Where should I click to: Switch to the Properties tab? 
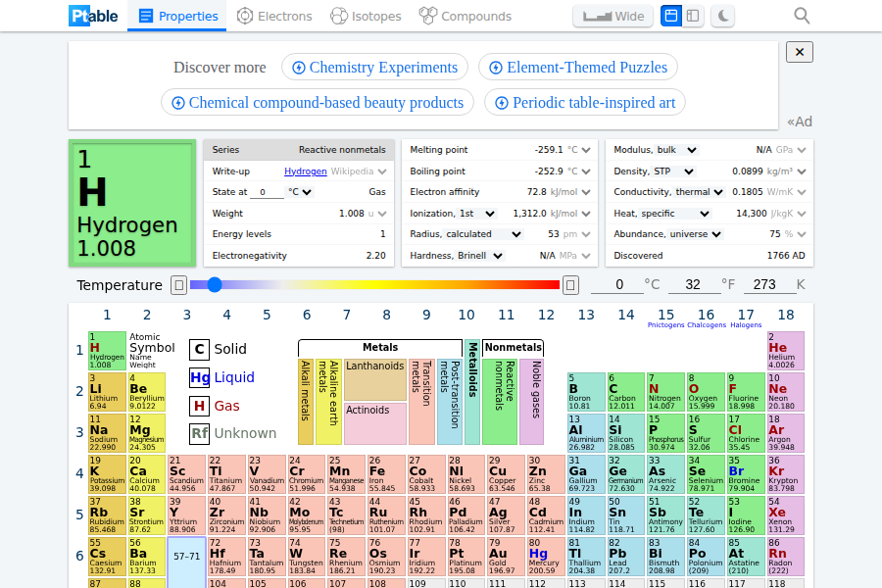(x=177, y=16)
